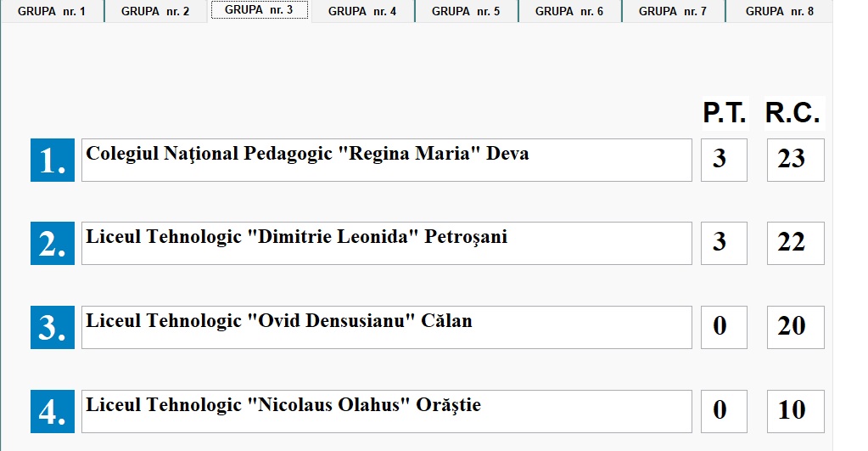Focus the Liceul Tehnologic "Nicolaus Olahus" Orăștie field
The image size is (868, 451).
coord(386,411)
